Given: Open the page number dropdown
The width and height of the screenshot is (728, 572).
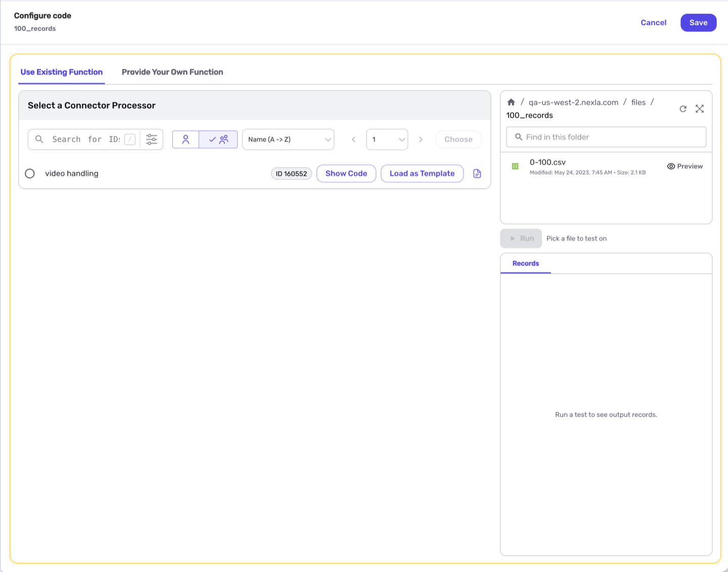Looking at the screenshot, I should 387,139.
